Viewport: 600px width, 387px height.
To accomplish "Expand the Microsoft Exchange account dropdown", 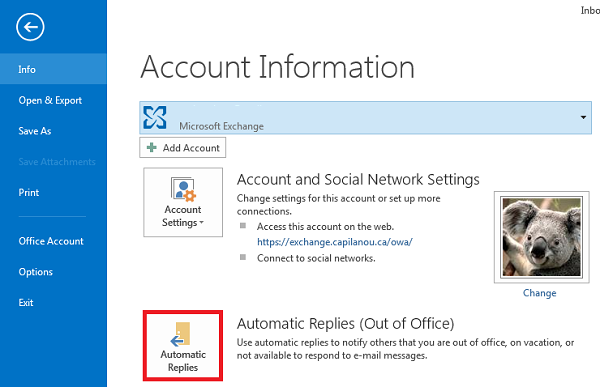I will coord(583,118).
